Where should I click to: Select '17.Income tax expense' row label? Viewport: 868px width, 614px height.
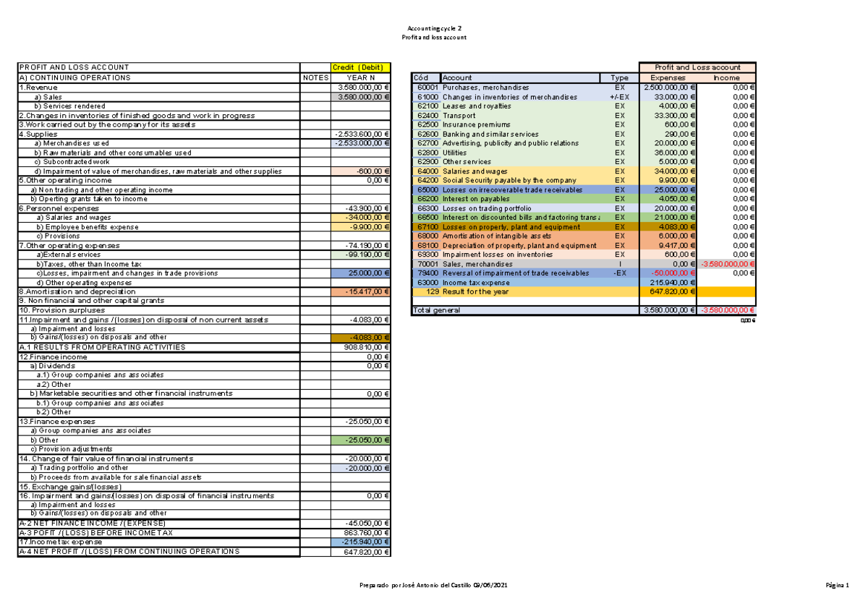pyautogui.click(x=60, y=542)
